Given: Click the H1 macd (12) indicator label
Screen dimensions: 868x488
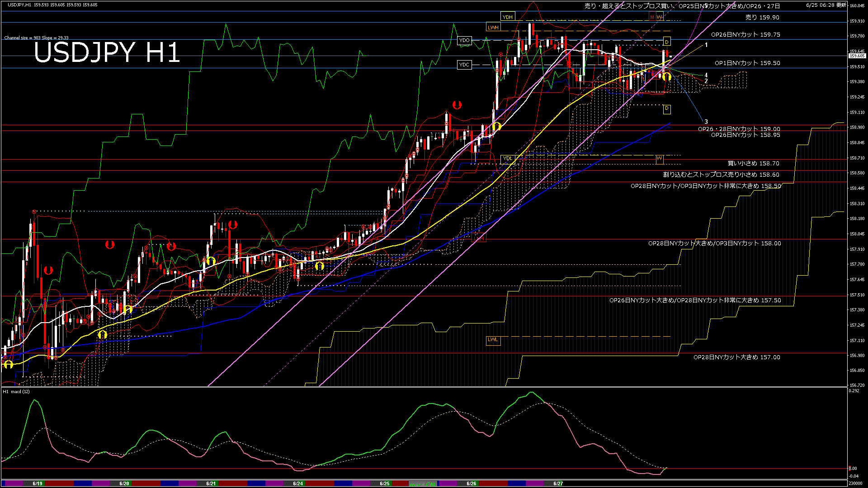Looking at the screenshot, I should [x=16, y=392].
